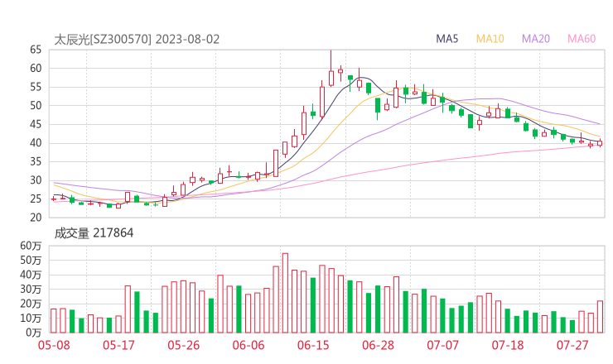Click the tallest volume bar near 55万
This screenshot has height=364, width=613.
point(285,293)
